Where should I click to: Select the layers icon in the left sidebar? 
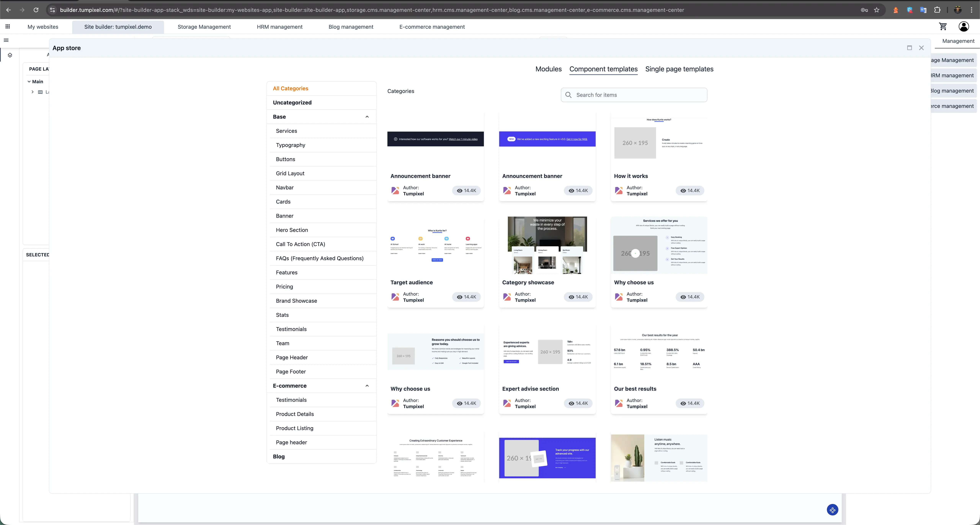10,55
